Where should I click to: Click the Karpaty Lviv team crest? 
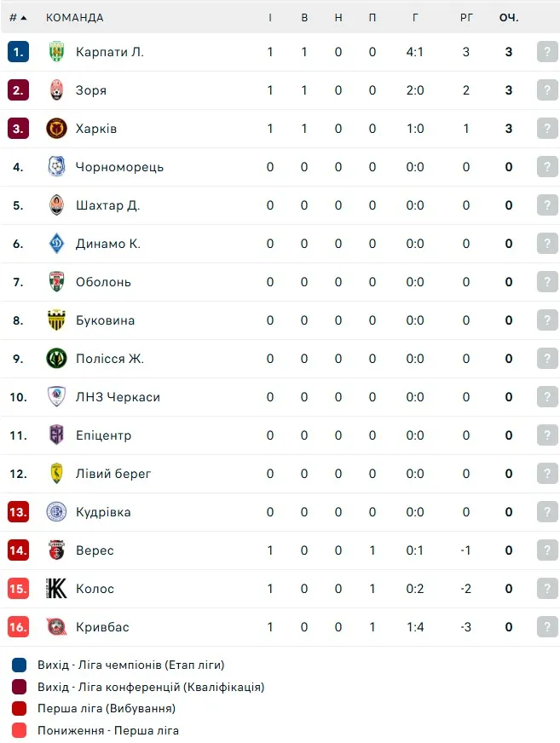(56, 52)
